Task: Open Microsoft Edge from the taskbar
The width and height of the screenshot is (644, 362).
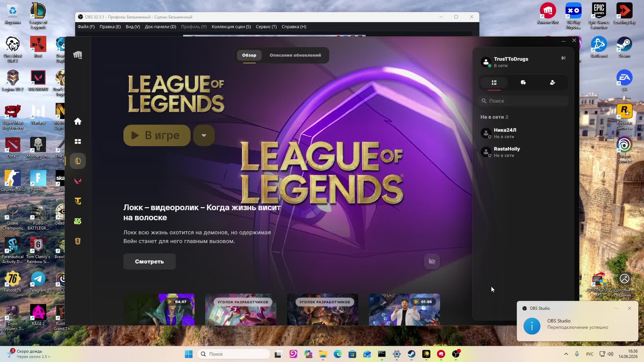Action: [x=338, y=354]
